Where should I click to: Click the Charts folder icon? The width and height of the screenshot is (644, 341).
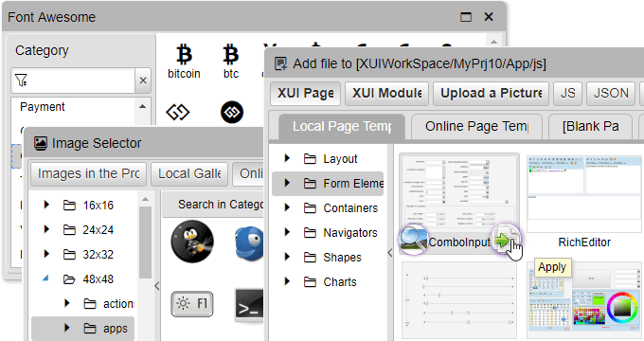coord(310,282)
